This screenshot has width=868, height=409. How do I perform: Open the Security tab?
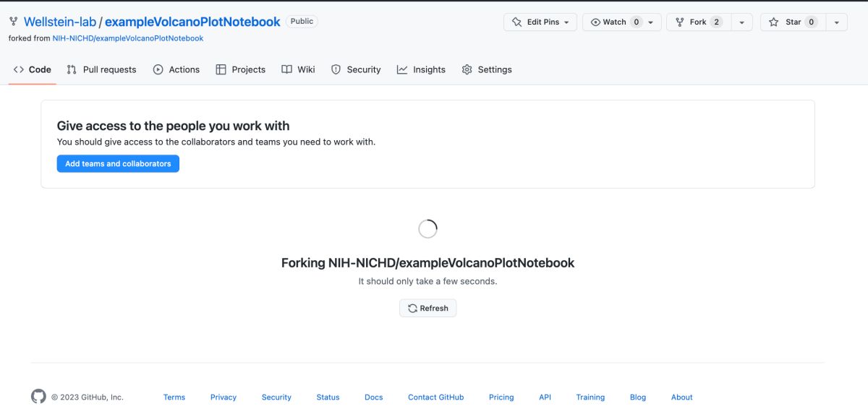(356, 69)
